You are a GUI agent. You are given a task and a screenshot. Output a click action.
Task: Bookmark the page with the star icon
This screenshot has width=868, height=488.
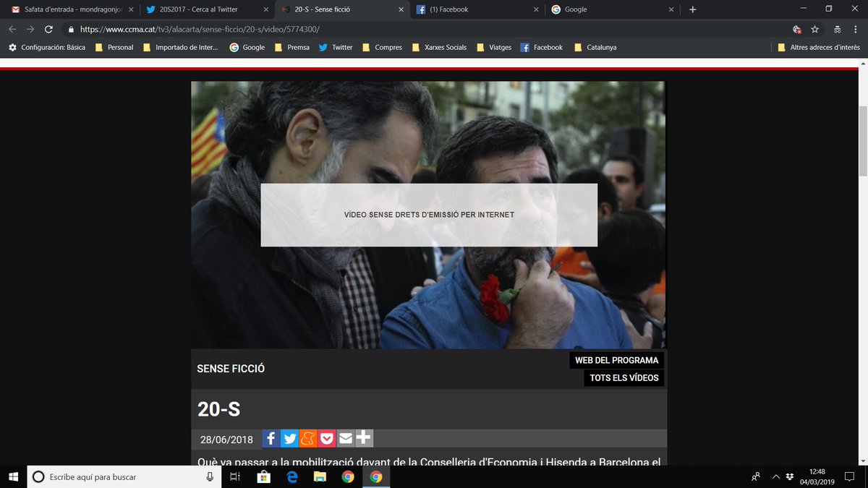816,30
